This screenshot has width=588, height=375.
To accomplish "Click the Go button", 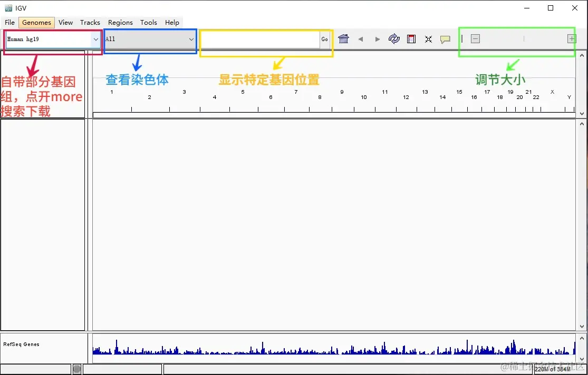I will point(325,39).
